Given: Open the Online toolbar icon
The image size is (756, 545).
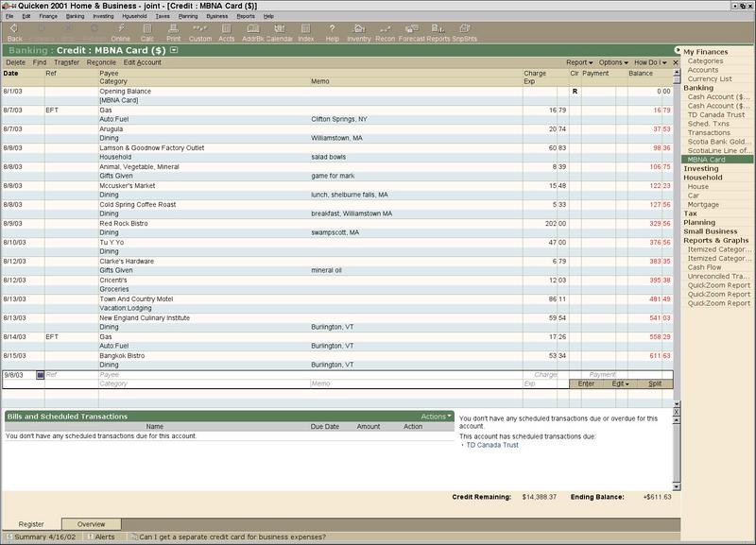Looking at the screenshot, I should point(121,32).
